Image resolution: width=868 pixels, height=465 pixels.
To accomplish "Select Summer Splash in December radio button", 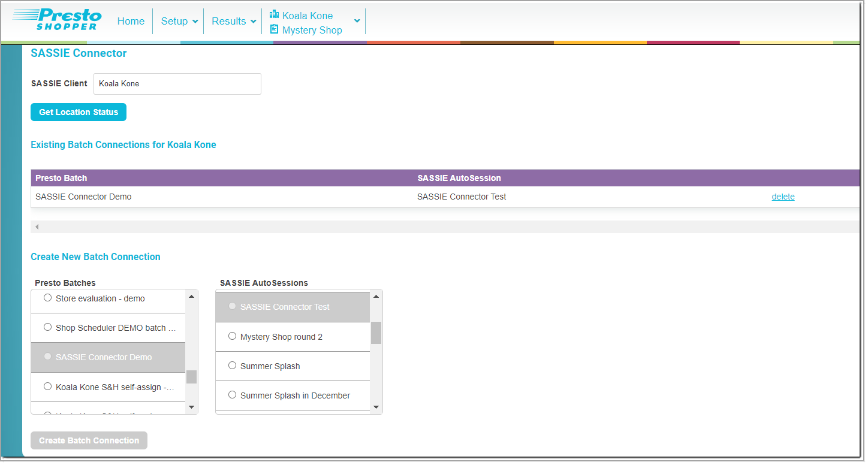I will (x=233, y=395).
